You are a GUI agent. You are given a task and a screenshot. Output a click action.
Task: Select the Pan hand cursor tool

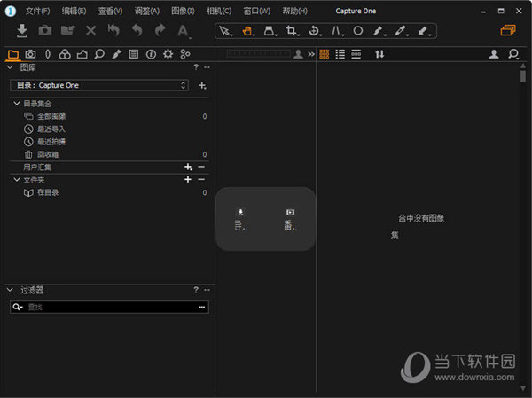pos(247,31)
